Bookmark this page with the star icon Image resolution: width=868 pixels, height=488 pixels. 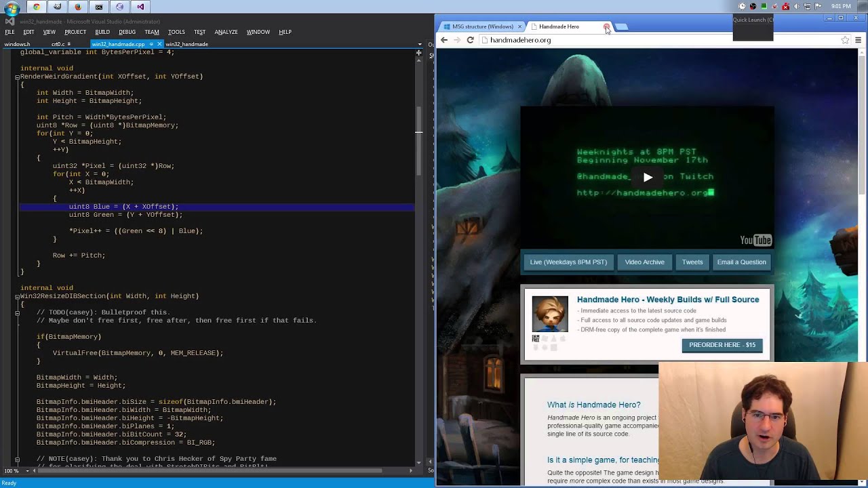pyautogui.click(x=845, y=40)
